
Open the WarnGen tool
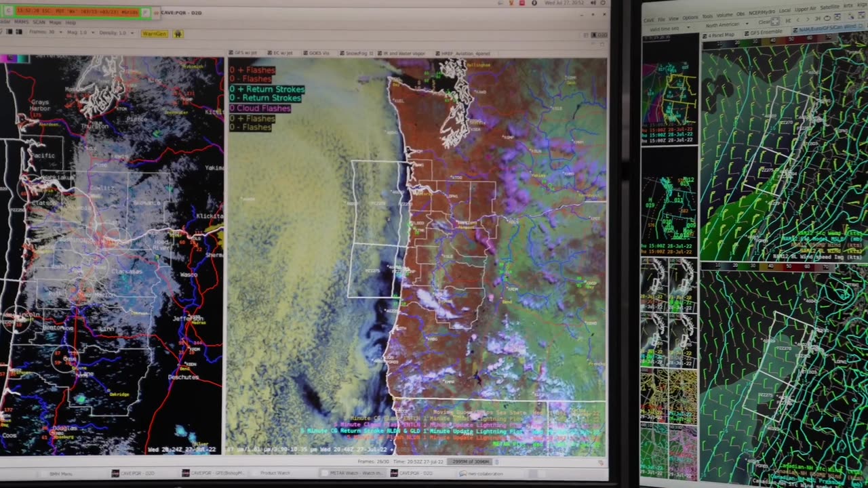155,34
